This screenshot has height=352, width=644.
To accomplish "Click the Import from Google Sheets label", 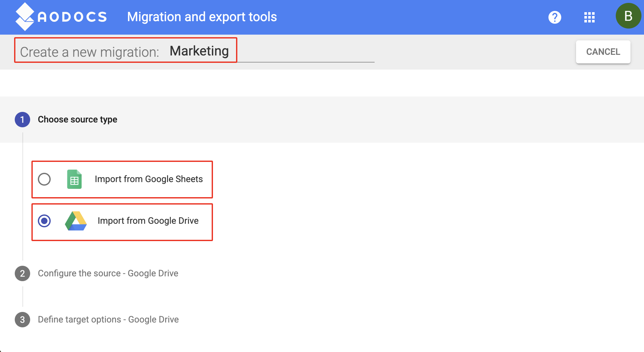I will point(149,179).
